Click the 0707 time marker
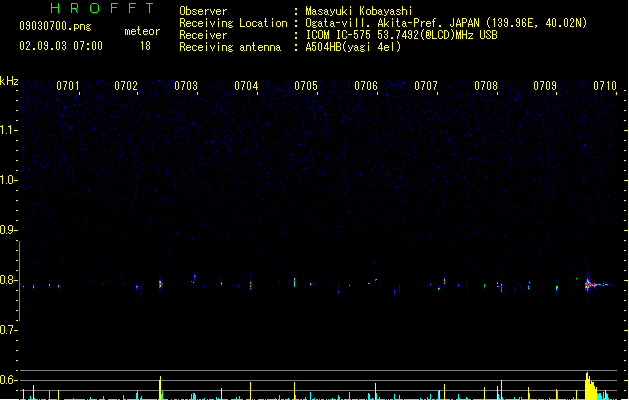Viewport: 629px width, 400px height. (x=426, y=86)
